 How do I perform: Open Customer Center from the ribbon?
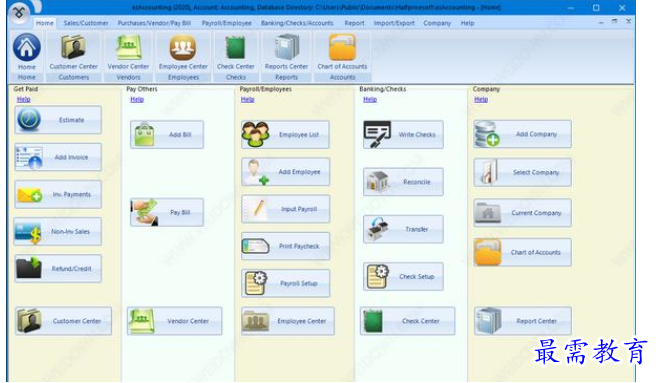tap(73, 51)
